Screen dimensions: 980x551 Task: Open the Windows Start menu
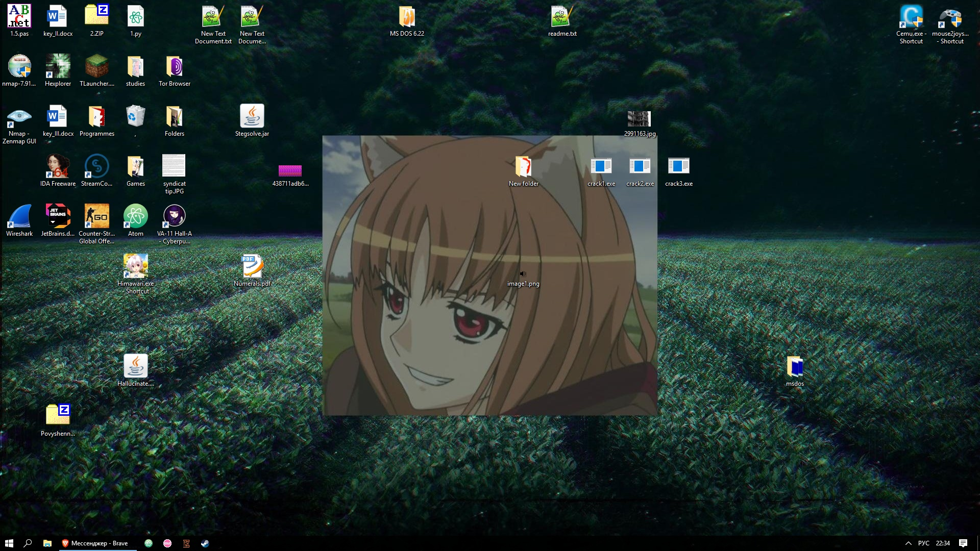[x=9, y=543]
